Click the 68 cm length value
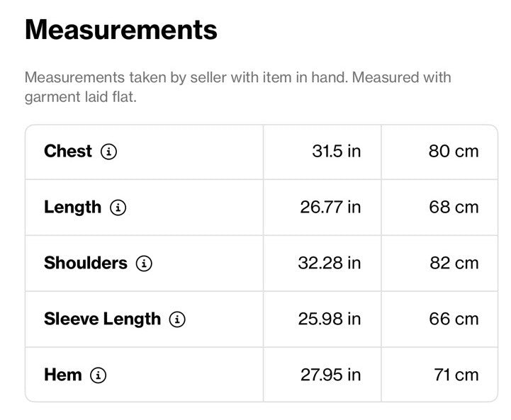This screenshot has width=511, height=420. point(454,208)
